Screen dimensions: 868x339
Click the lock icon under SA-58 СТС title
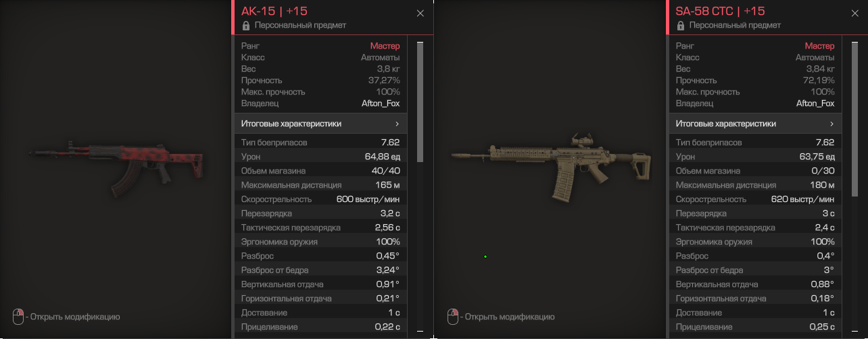(x=680, y=25)
